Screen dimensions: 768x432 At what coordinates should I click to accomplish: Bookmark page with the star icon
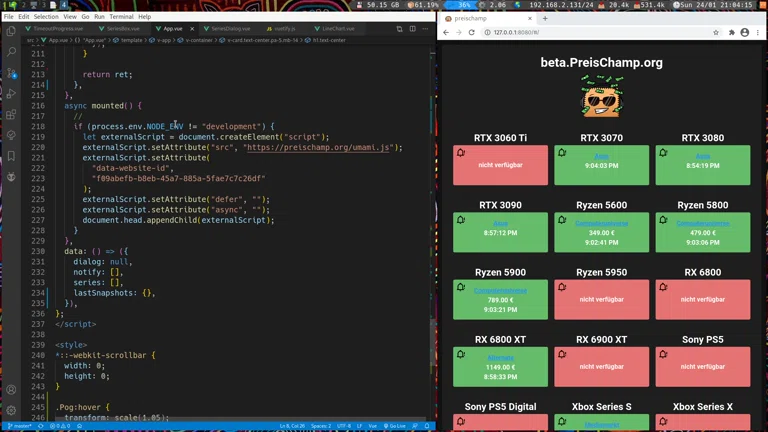point(716,32)
